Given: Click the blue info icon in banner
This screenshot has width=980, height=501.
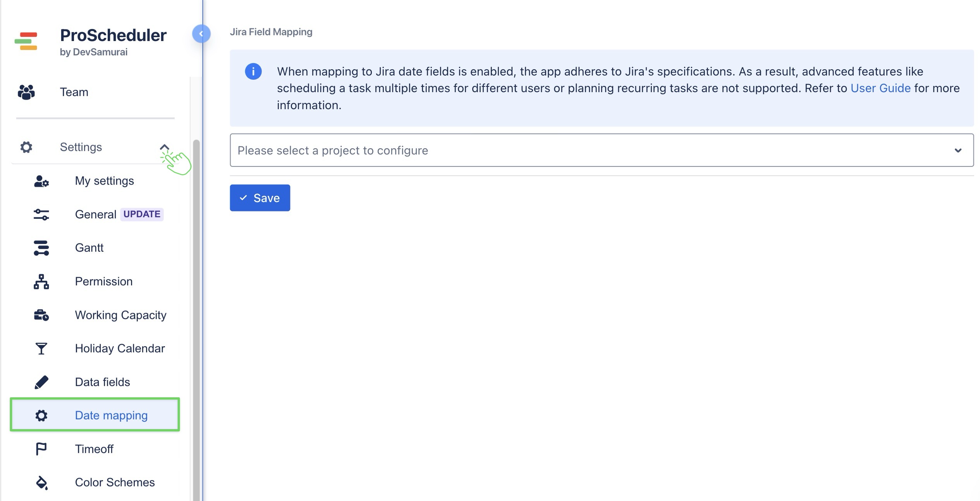Looking at the screenshot, I should point(253,72).
